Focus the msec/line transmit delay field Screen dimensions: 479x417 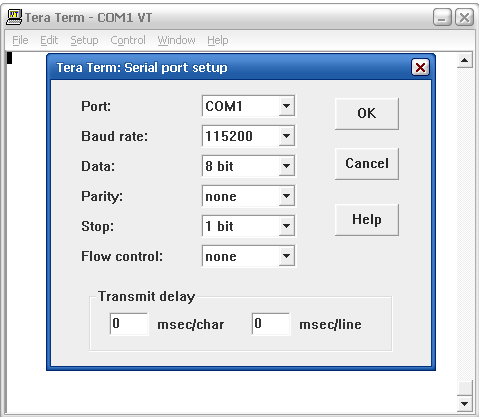pyautogui.click(x=271, y=324)
